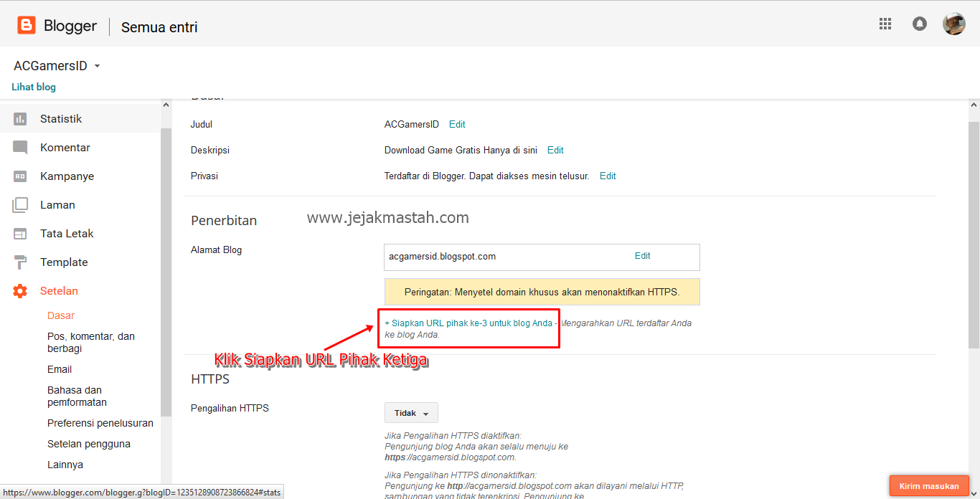Viewport: 980px width, 499px height.
Task: Click the Lihat blog link
Action: [34, 87]
